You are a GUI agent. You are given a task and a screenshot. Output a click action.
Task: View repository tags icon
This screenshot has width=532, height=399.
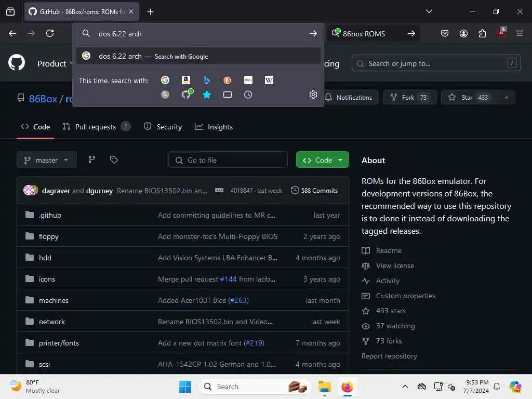(x=114, y=159)
